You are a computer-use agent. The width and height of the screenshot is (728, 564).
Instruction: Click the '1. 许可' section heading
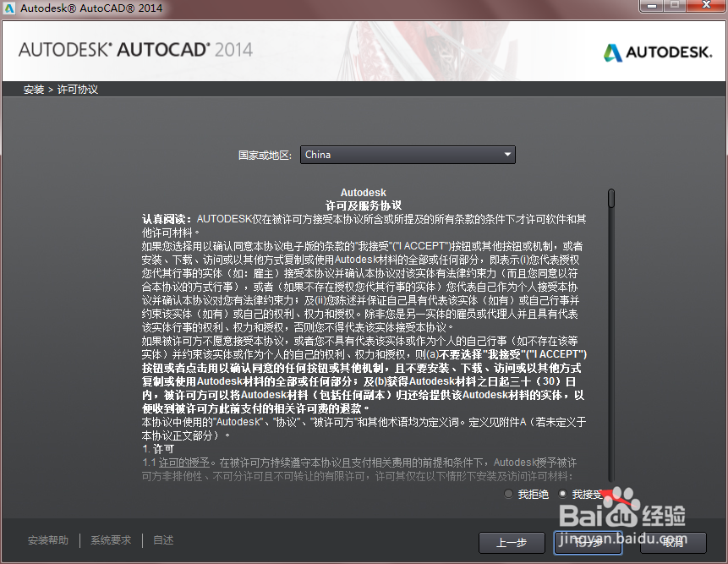(158, 449)
